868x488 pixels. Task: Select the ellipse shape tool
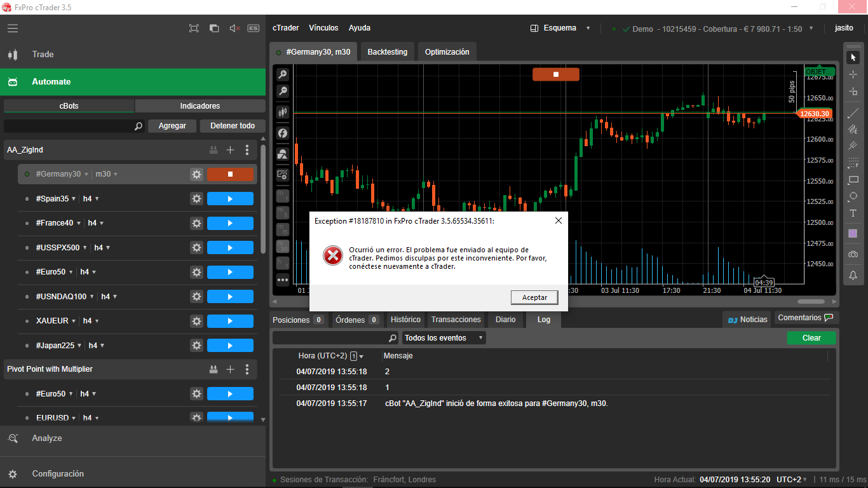(853, 196)
